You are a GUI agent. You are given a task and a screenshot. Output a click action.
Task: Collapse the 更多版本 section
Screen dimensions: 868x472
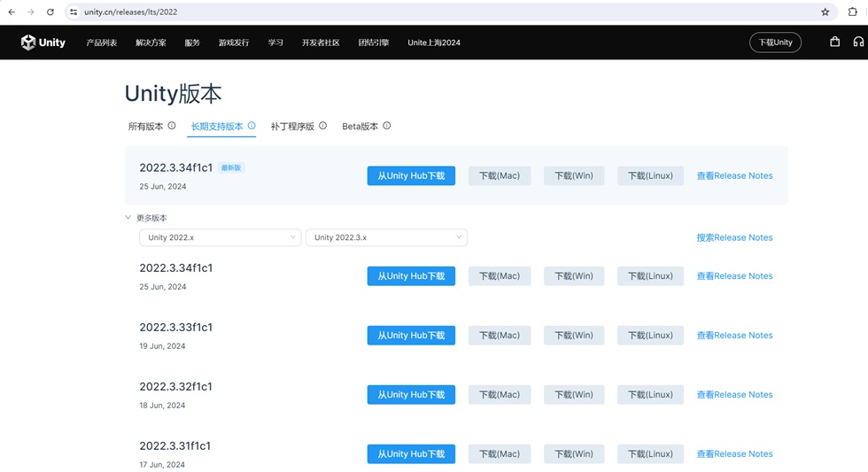146,218
